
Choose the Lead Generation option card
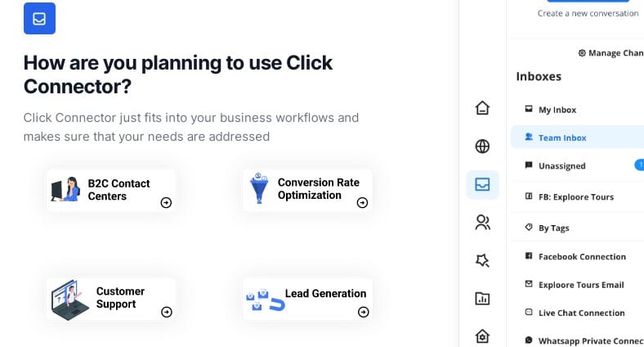coord(307,300)
